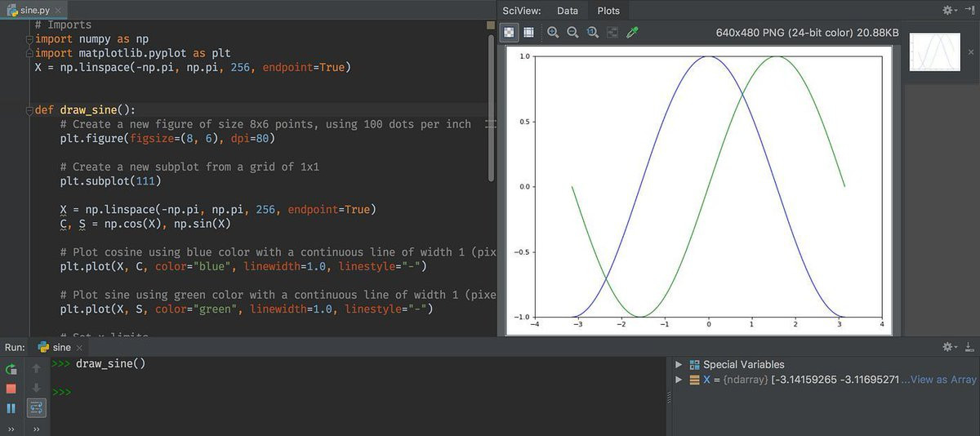Hide the SciView tool window
This screenshot has height=436, width=980.
pos(969,11)
